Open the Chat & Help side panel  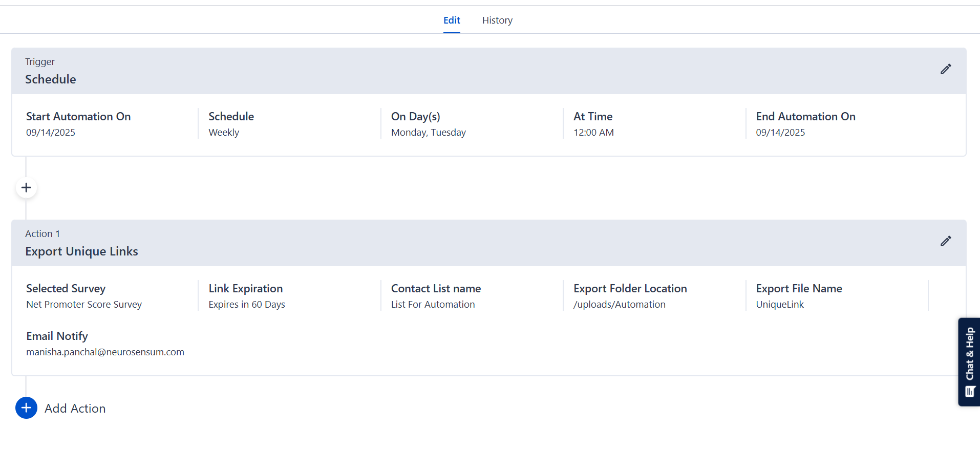tap(969, 354)
